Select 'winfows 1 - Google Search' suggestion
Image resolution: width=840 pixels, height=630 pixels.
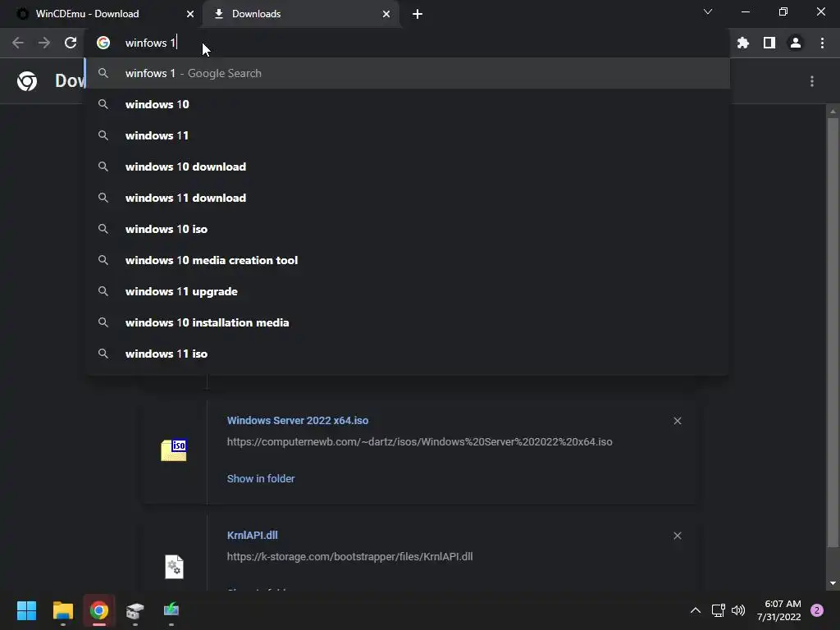click(407, 73)
